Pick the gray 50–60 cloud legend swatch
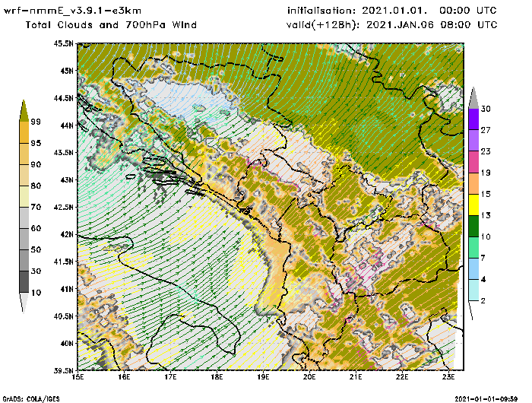This screenshot has width=532, height=403. pos(24,239)
